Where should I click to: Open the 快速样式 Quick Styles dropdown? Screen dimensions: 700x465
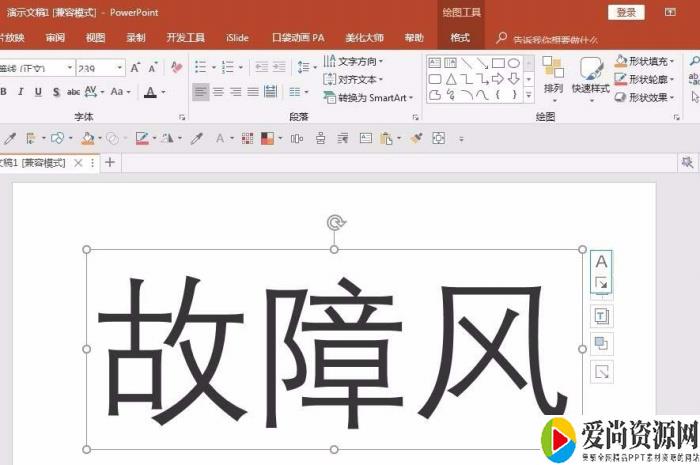591,79
